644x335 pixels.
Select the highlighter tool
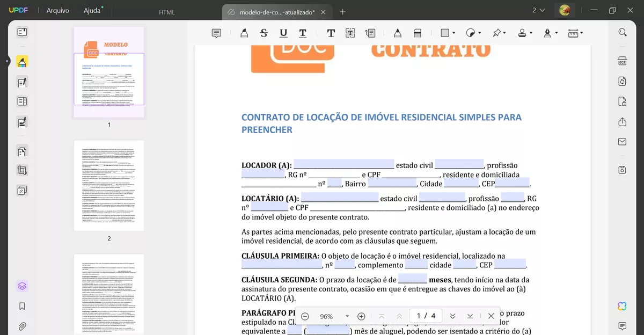pos(244,33)
